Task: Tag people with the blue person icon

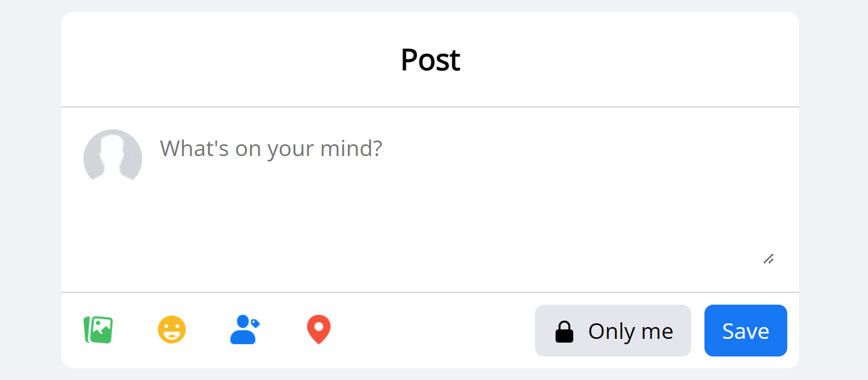Action: pos(244,329)
